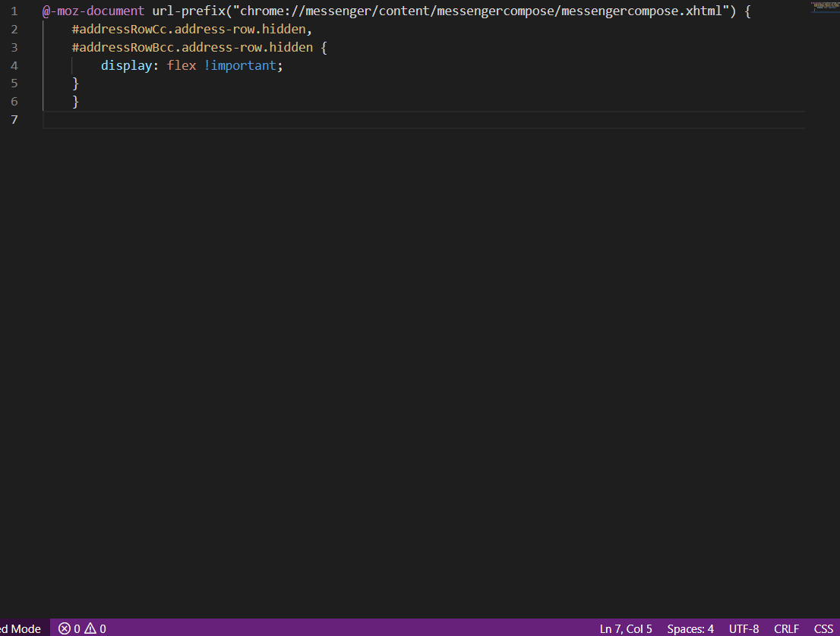
Task: Switch end-of-line sequence via CRLF
Action: 786,628
